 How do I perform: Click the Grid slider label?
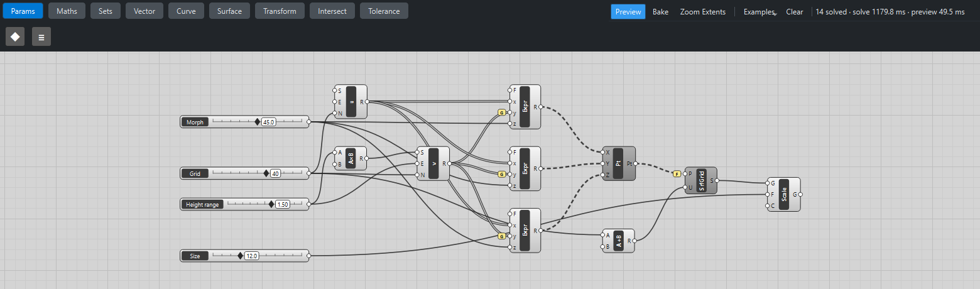tap(195, 173)
